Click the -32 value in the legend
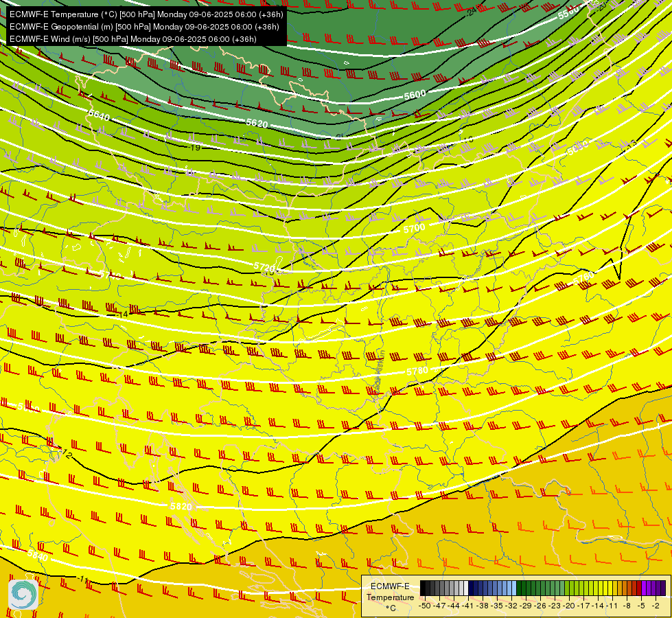Screen dimensions: 672x618 [511, 606]
